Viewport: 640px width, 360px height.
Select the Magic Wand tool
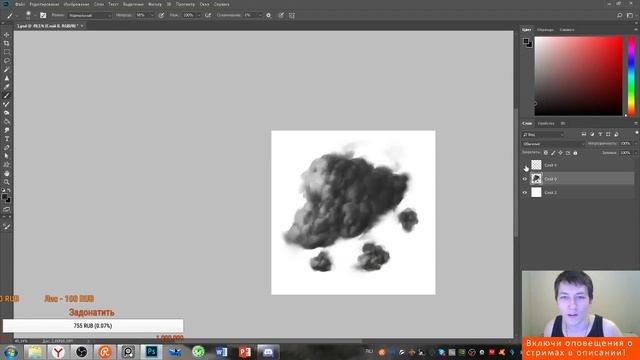[7, 69]
